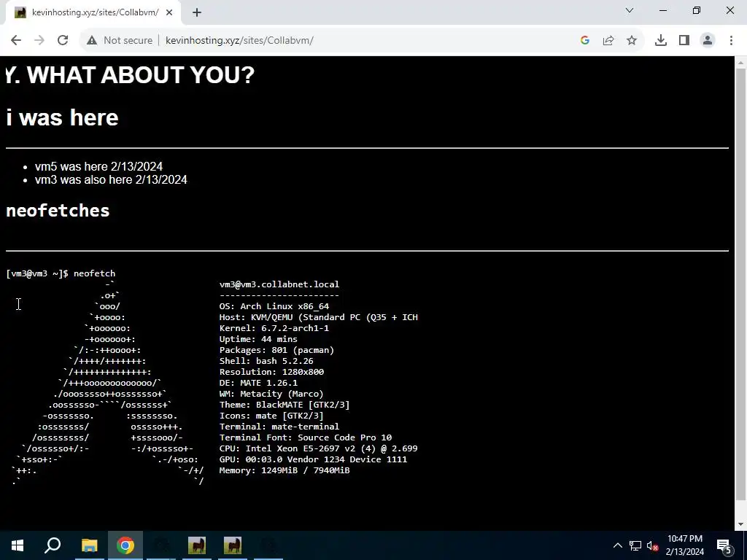Click 'vm3@vm3.collabnet.local' text
This screenshot has height=560, width=747.
pos(279,284)
